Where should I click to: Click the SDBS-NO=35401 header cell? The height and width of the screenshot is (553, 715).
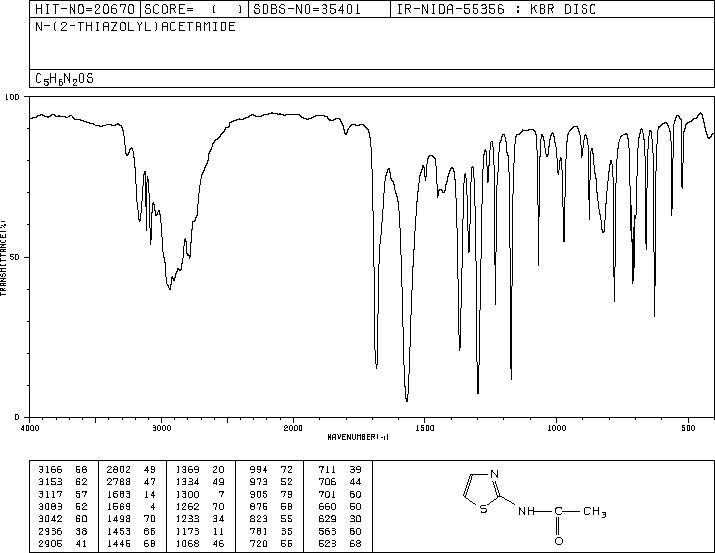click(319, 9)
